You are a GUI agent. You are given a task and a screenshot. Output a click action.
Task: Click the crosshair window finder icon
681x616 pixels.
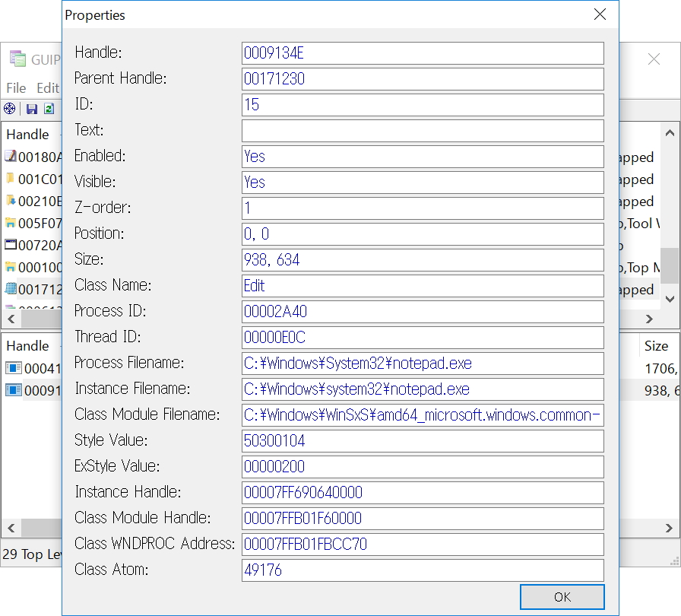pyautogui.click(x=10, y=109)
